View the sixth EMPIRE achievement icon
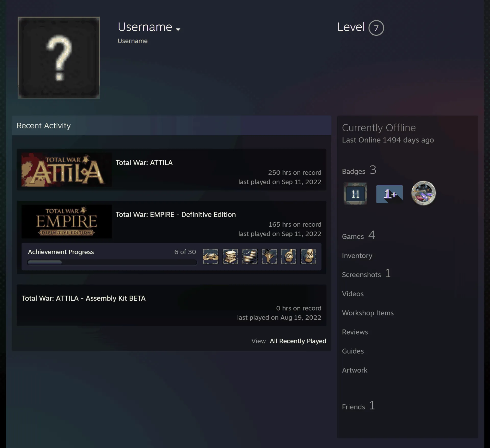The height and width of the screenshot is (448, 490). click(308, 257)
